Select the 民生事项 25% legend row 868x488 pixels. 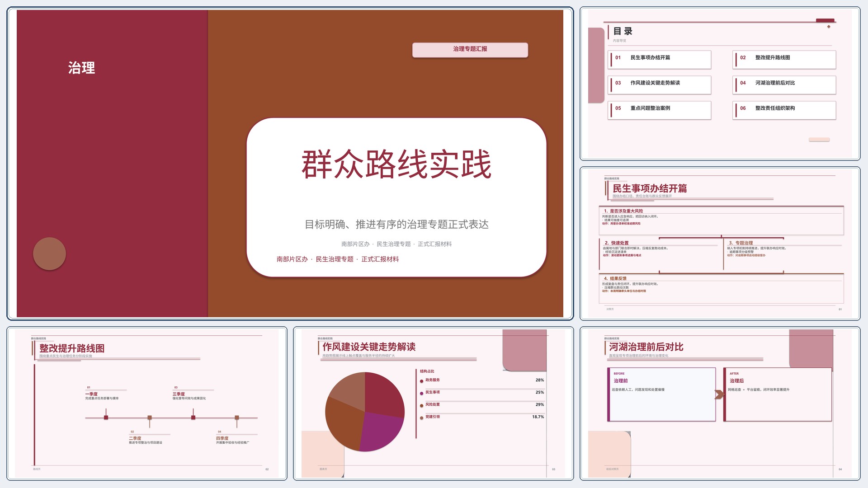tap(482, 393)
